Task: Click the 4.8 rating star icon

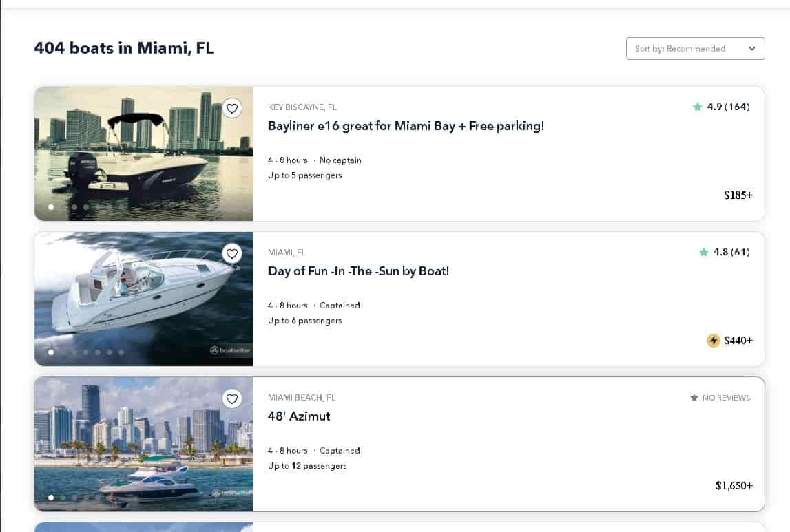Action: pyautogui.click(x=703, y=252)
